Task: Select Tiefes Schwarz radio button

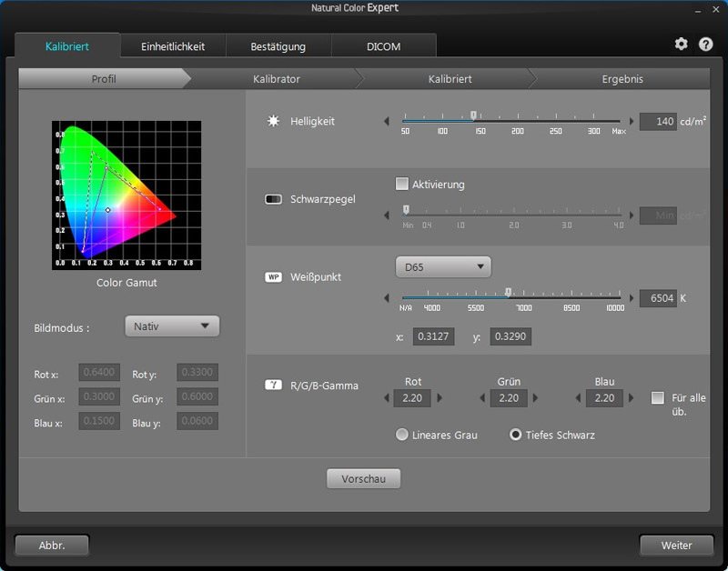Action: tap(515, 435)
